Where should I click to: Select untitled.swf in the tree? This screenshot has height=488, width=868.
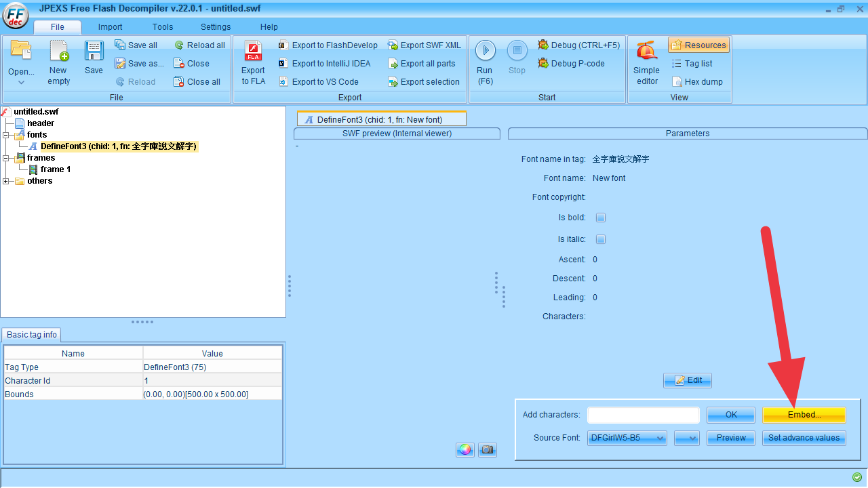(x=36, y=112)
